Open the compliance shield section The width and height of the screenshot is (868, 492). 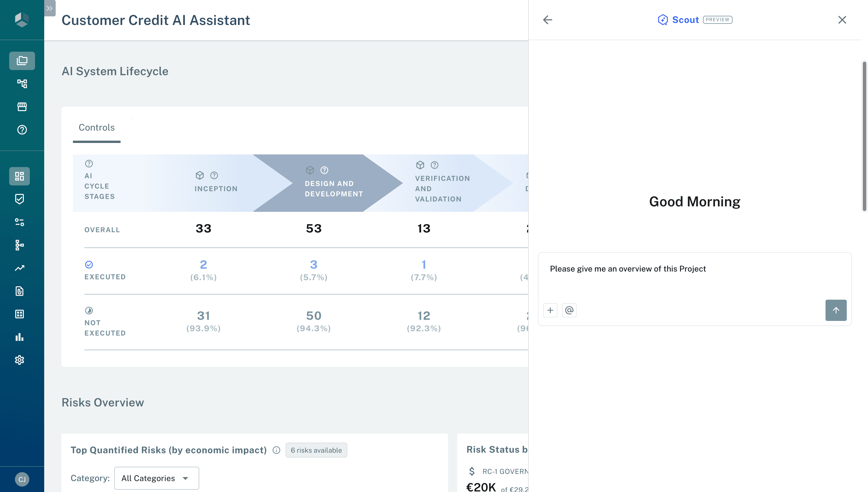coord(19,199)
